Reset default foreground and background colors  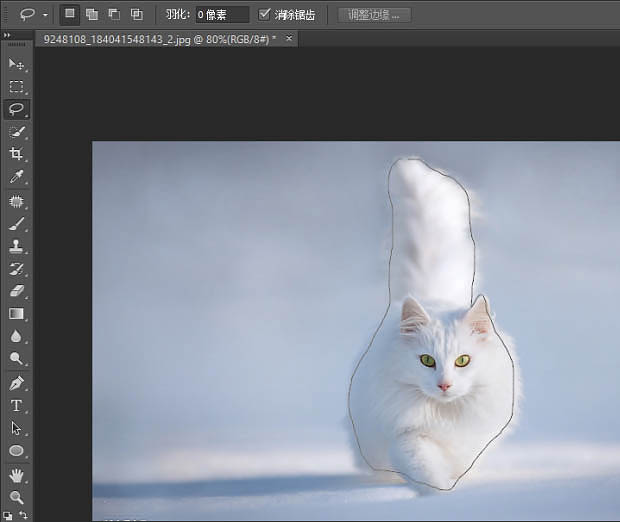tap(8, 515)
